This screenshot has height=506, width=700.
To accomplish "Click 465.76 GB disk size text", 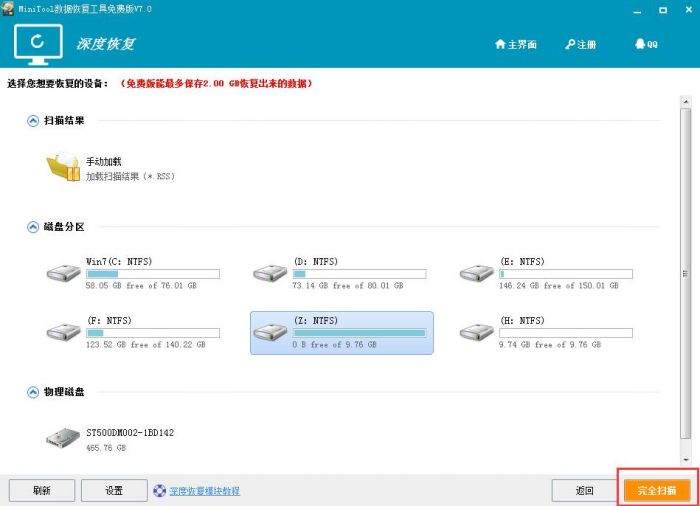I will [x=106, y=448].
